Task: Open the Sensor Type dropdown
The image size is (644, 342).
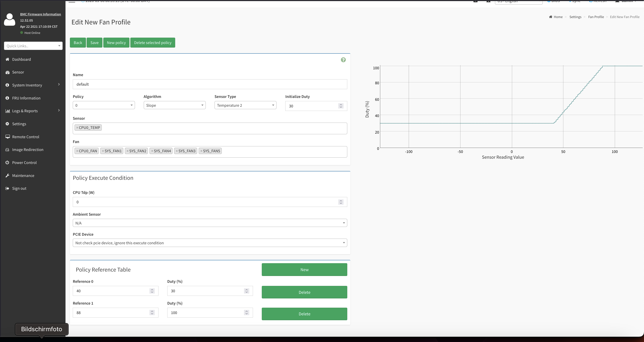Action: pyautogui.click(x=245, y=105)
